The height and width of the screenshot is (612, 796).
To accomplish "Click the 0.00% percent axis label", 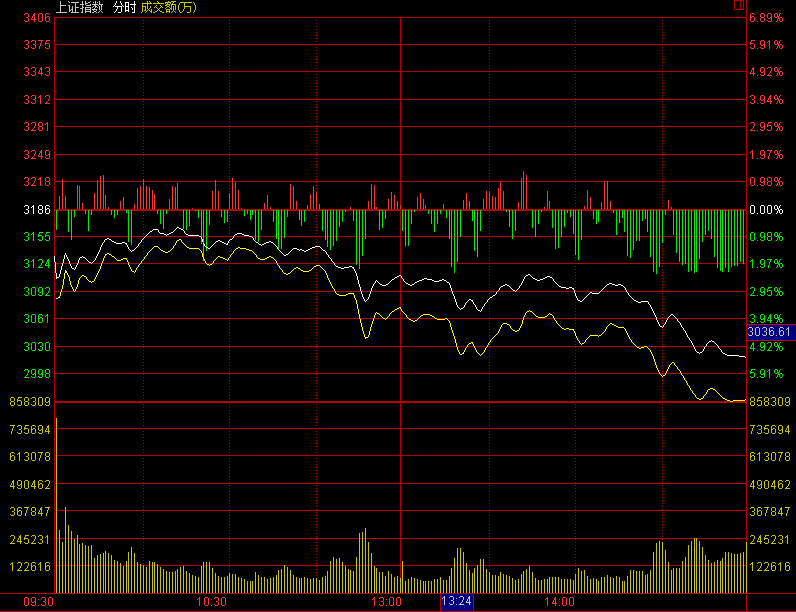I will point(765,210).
